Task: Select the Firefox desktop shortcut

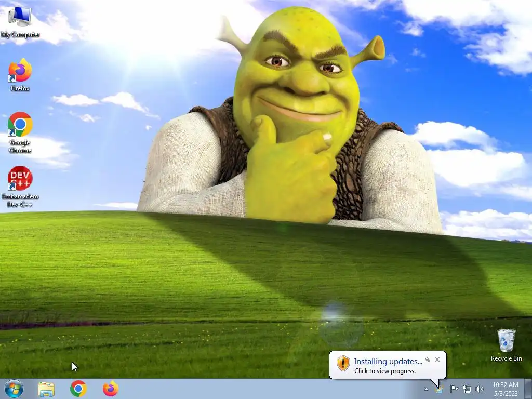Action: (x=20, y=75)
